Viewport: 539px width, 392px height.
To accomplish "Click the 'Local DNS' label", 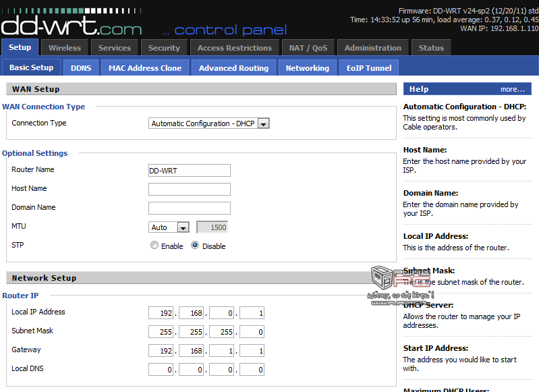I will click(x=28, y=368).
